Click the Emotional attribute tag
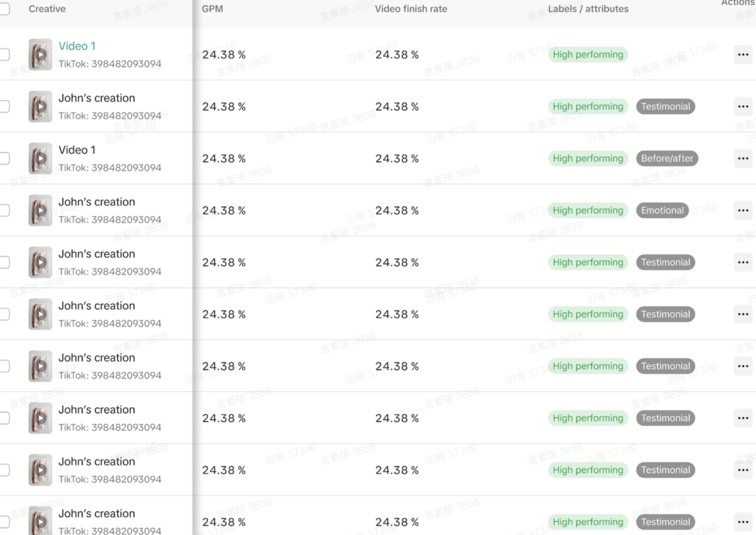The height and width of the screenshot is (535, 756). pyautogui.click(x=662, y=210)
